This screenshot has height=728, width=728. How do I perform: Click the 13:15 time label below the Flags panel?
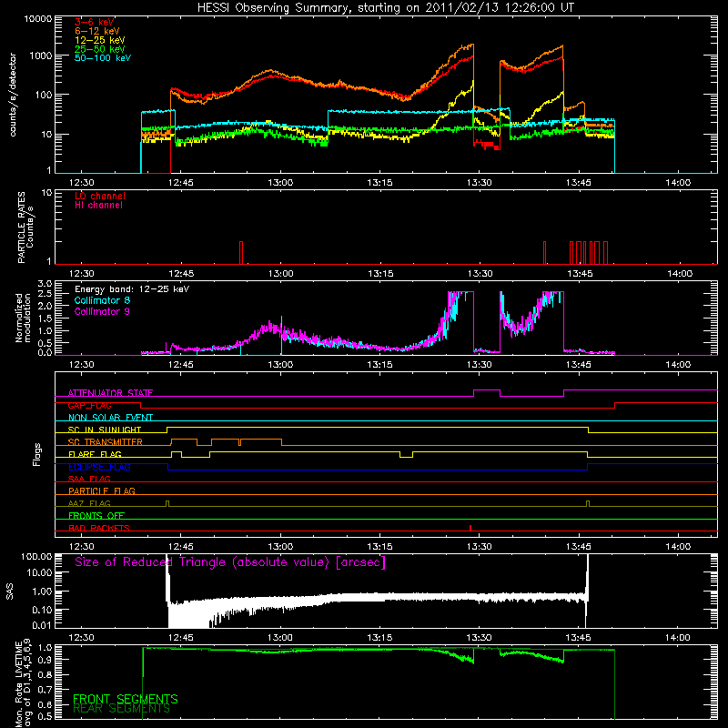click(379, 547)
